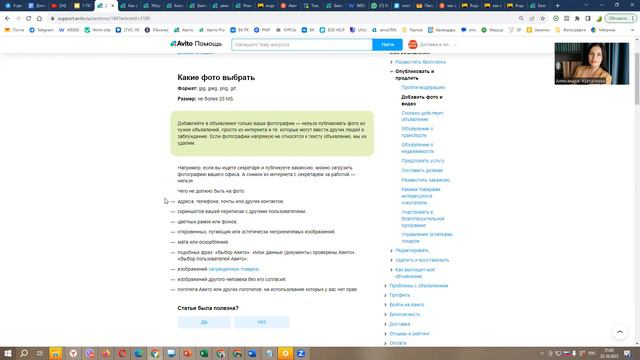Open the Метрика bookmark

pos(603,30)
